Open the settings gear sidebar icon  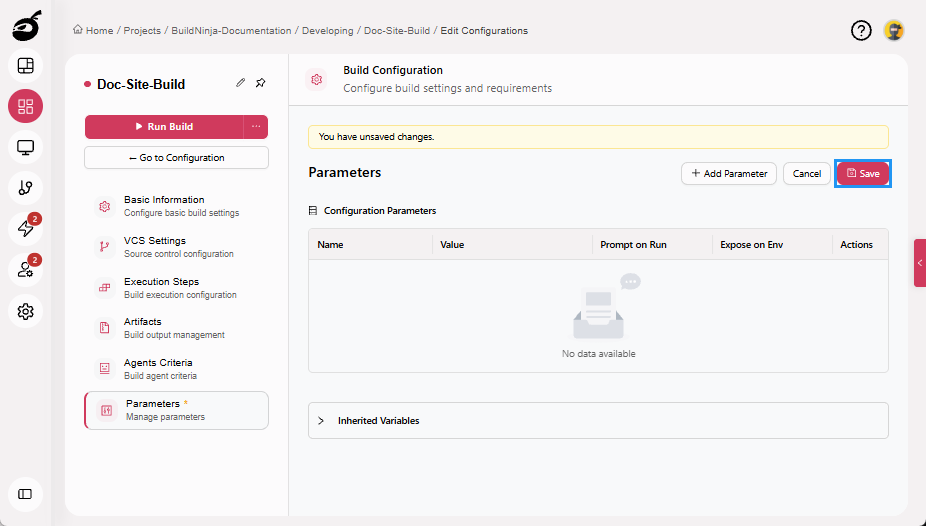[x=25, y=311]
